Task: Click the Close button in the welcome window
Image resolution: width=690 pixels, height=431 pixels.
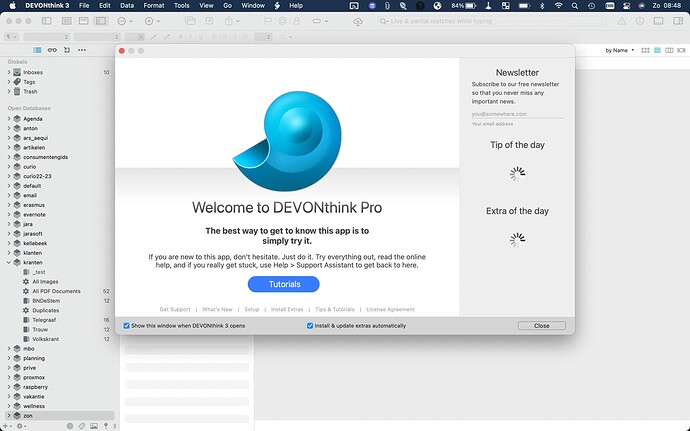Action: [542, 326]
